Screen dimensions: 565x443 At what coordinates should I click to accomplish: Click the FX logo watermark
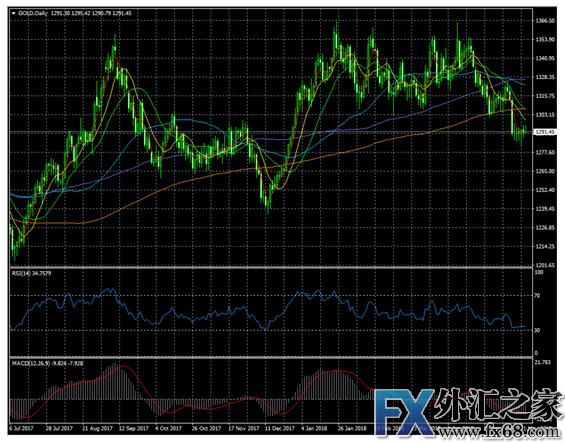(x=404, y=412)
